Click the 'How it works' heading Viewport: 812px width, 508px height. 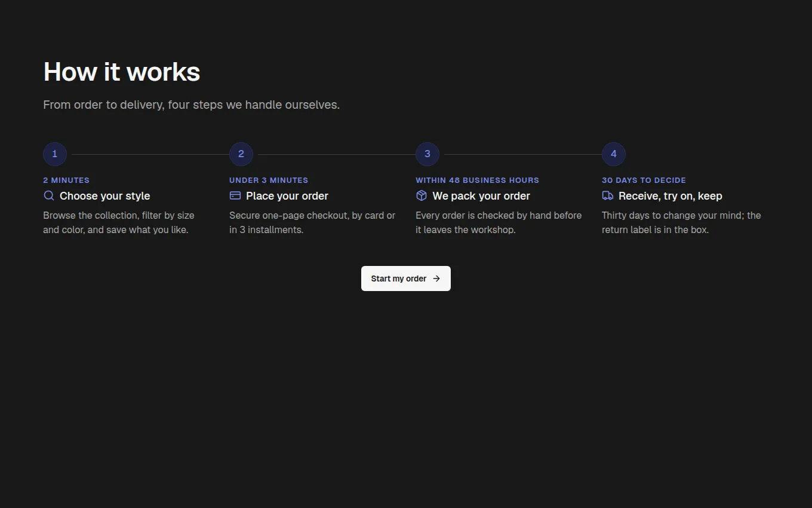click(x=122, y=72)
